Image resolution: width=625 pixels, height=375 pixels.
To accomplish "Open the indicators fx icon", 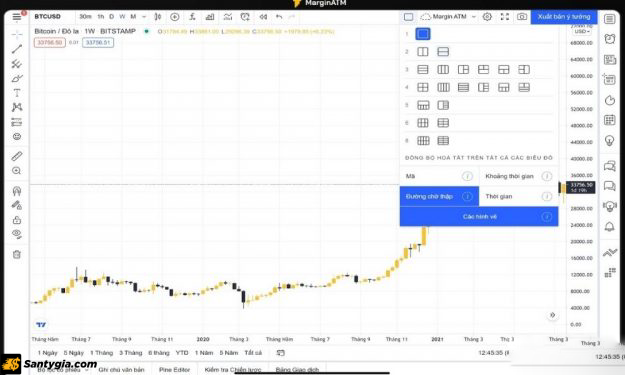I will point(192,17).
